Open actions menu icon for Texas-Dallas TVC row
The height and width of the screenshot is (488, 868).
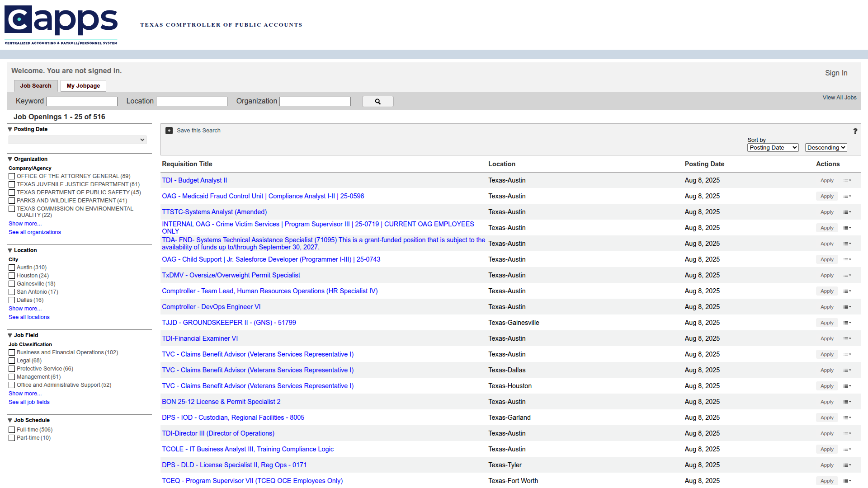tap(847, 371)
